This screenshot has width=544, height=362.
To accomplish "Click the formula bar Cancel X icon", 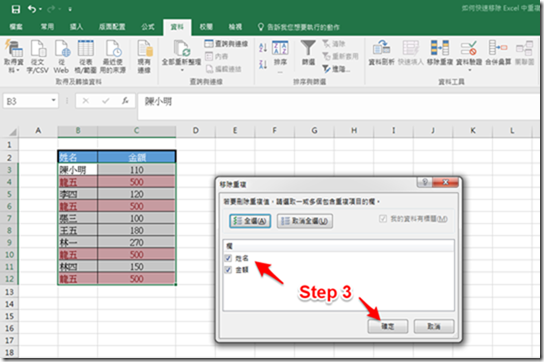I will [86, 101].
